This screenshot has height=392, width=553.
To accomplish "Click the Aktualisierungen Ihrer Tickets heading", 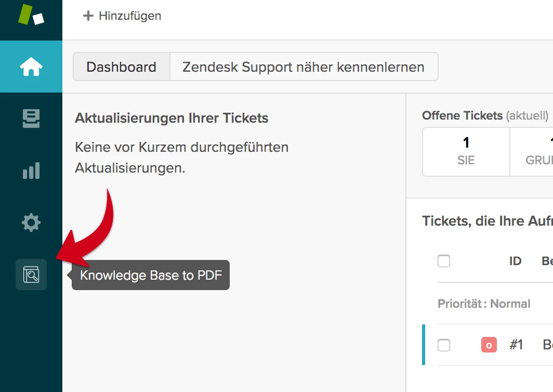I will point(172,118).
